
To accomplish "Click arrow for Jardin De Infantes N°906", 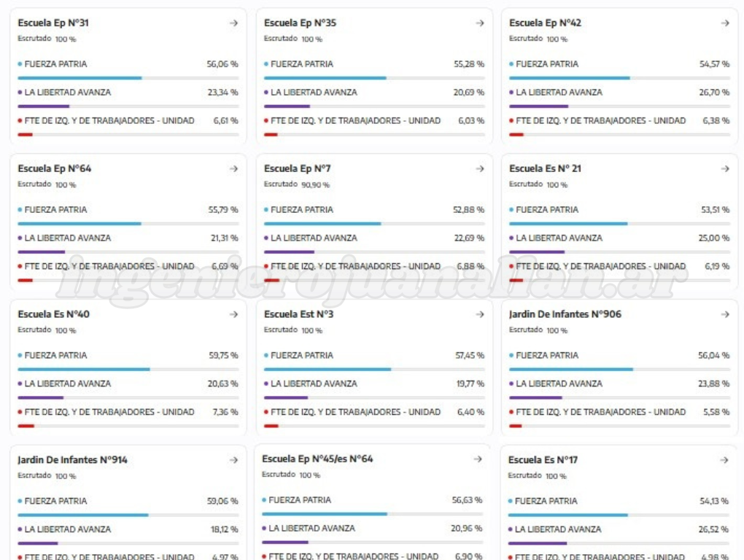I will [x=724, y=314].
